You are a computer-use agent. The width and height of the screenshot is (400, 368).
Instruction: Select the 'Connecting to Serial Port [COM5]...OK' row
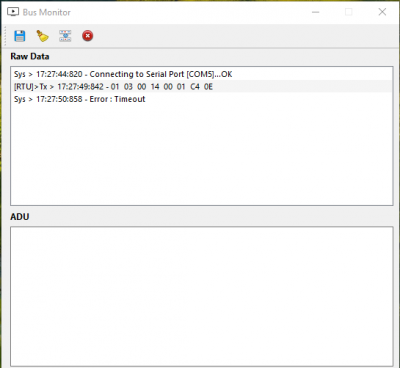202,74
